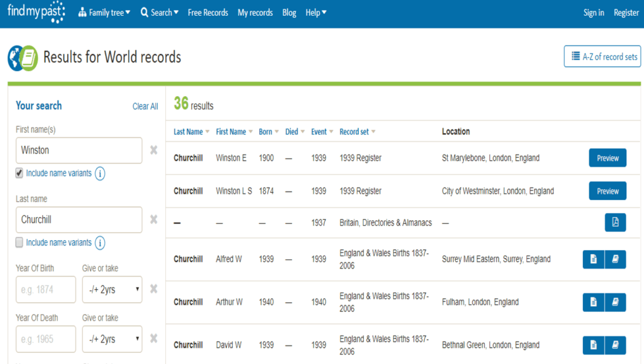Expand the Family tree menu
The image size is (644, 364).
click(104, 13)
